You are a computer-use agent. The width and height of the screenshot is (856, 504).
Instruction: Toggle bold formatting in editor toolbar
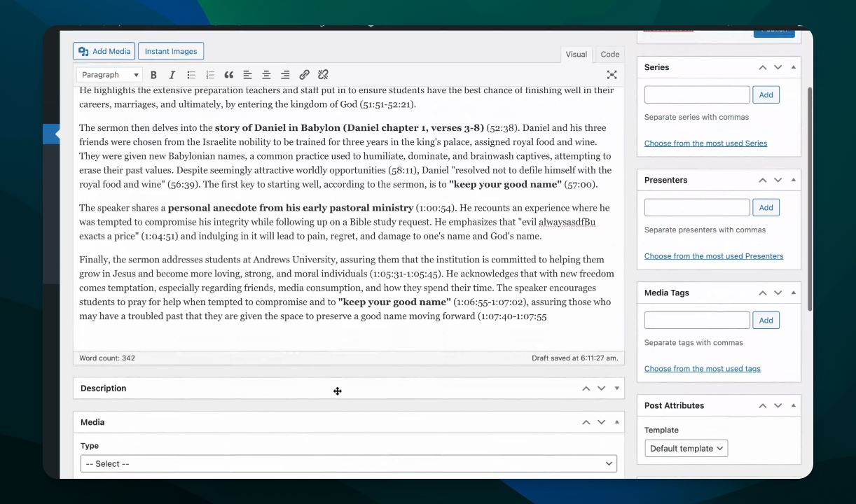(153, 75)
